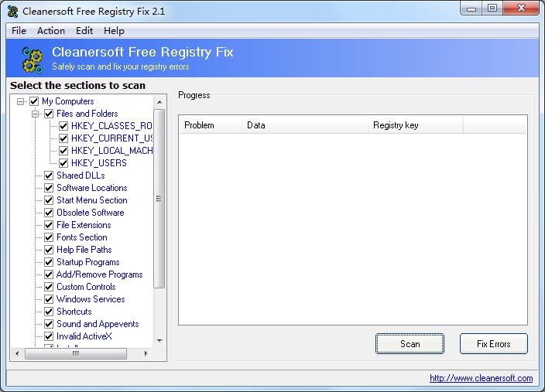Select the Fonts Section tree item
545x392 pixels.
(x=82, y=237)
